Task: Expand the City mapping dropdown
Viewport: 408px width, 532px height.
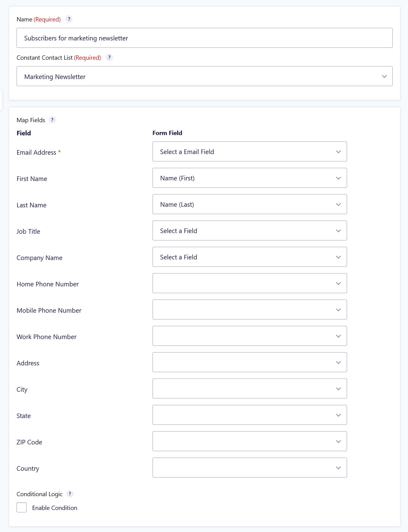Action: (250, 389)
